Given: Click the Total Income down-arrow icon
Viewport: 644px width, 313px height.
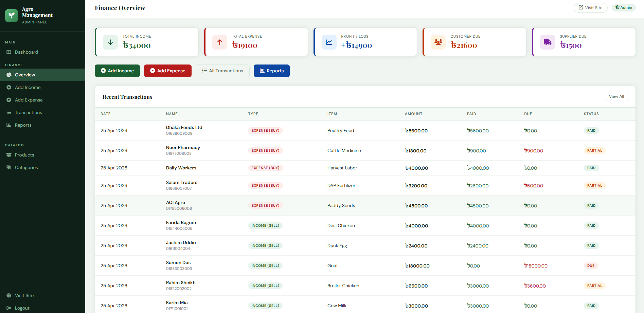Looking at the screenshot, I should click(x=110, y=42).
